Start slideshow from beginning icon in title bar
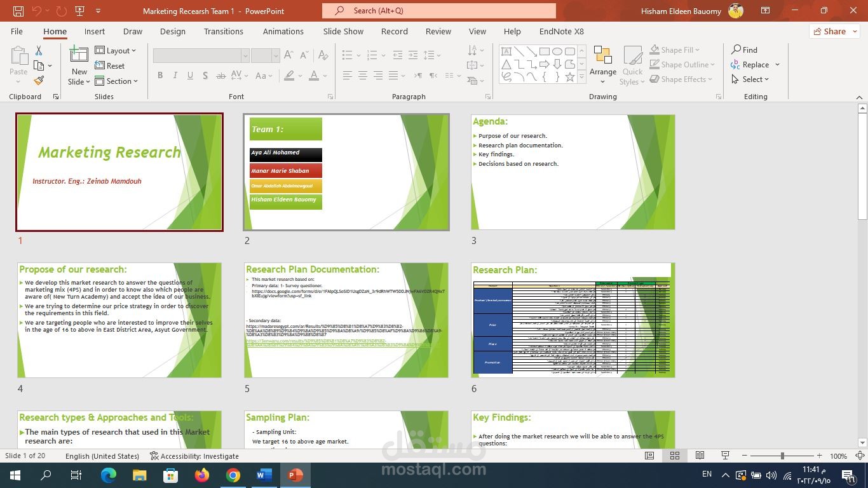868x488 pixels. 79,11
